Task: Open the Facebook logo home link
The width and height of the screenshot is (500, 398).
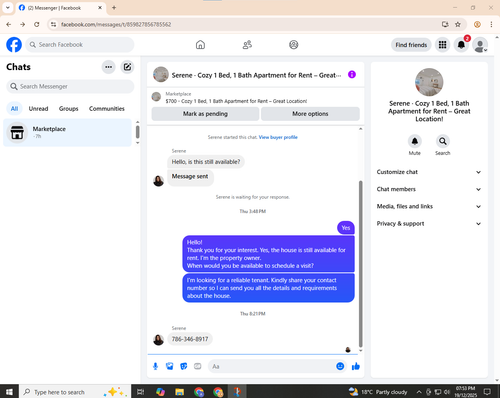Action: (x=14, y=45)
